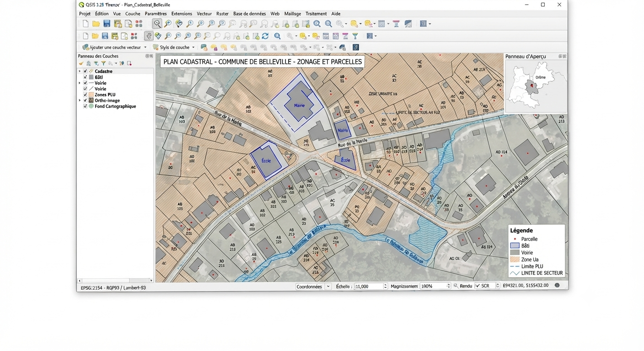Uncheck Voirie layer with horizontal line symbol
The height and width of the screenshot is (351, 644).
[85, 83]
